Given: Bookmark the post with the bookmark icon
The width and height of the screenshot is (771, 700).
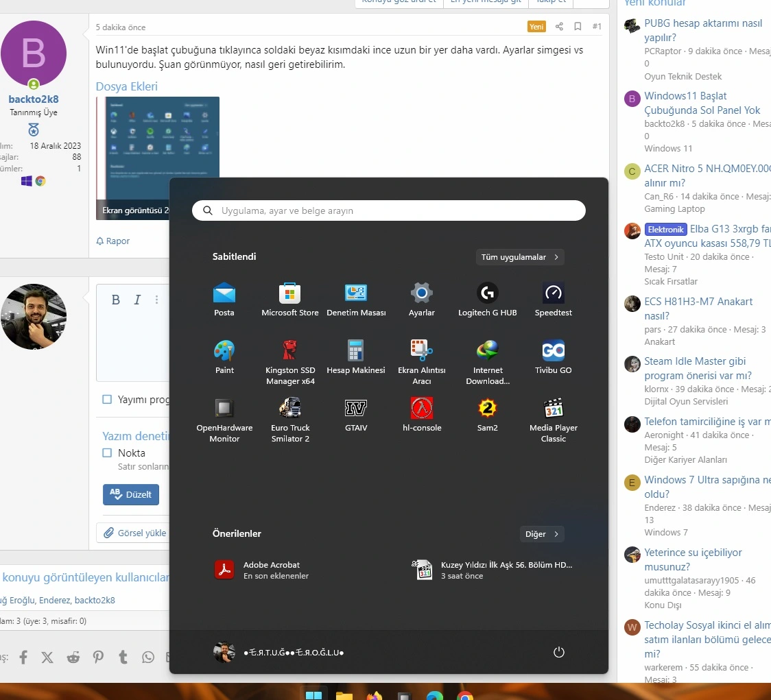Looking at the screenshot, I should pyautogui.click(x=578, y=27).
